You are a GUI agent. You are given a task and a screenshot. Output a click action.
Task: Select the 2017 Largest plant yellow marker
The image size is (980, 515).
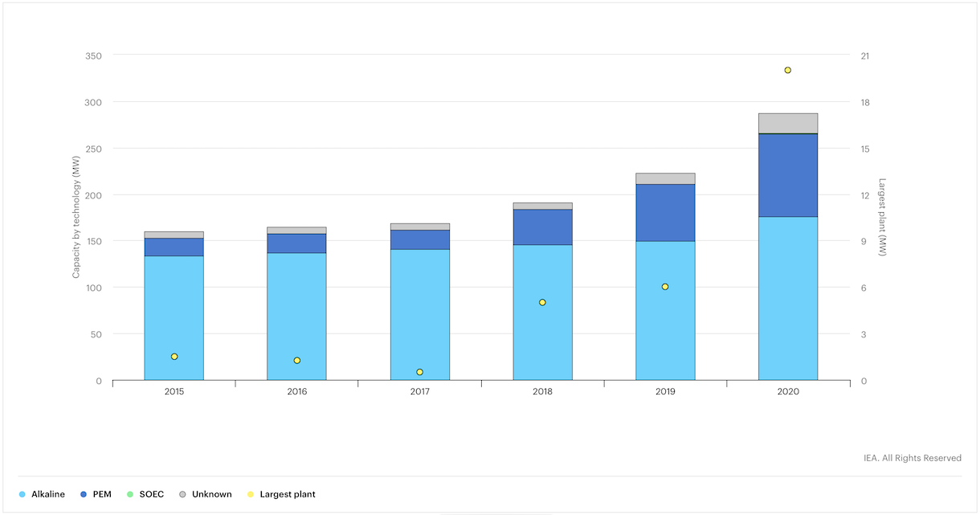pyautogui.click(x=419, y=372)
